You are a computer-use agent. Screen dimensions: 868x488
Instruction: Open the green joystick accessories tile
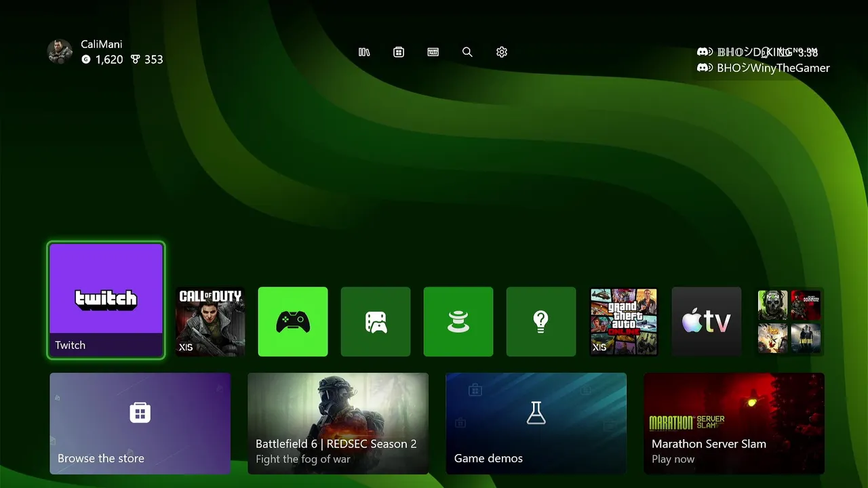pyautogui.click(x=458, y=322)
